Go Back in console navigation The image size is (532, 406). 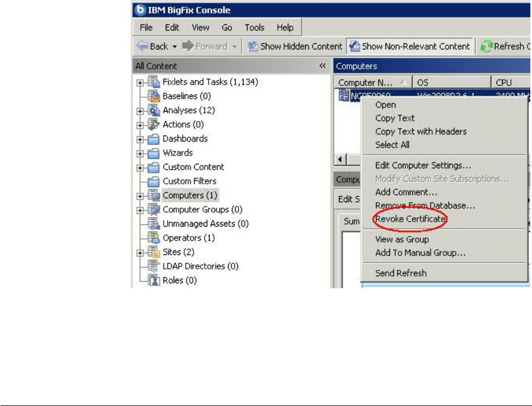click(152, 46)
